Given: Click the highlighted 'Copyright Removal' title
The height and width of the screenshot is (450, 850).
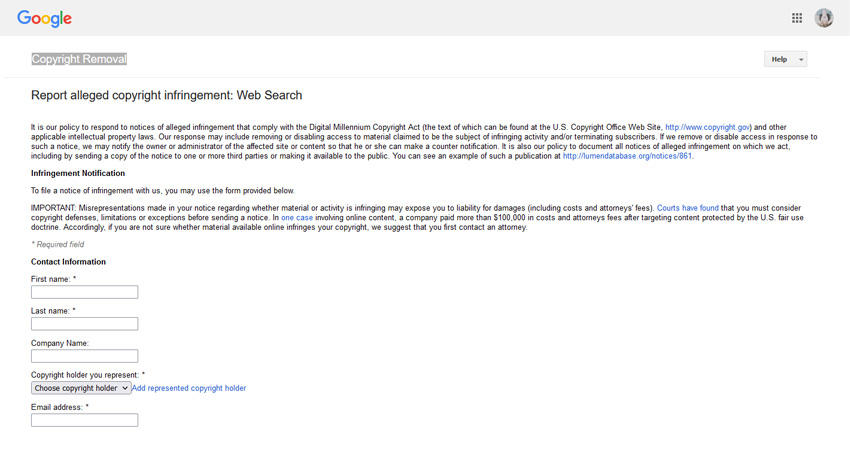Looking at the screenshot, I should pyautogui.click(x=79, y=59).
